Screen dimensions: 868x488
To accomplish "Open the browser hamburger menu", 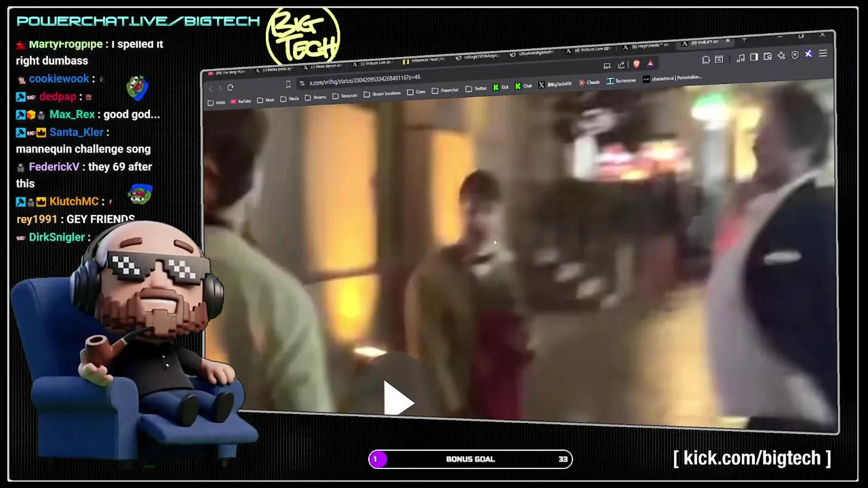I will 823,53.
